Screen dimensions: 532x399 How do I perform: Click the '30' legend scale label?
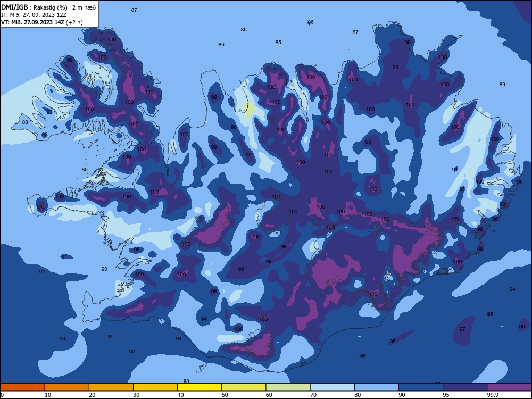(x=136, y=395)
